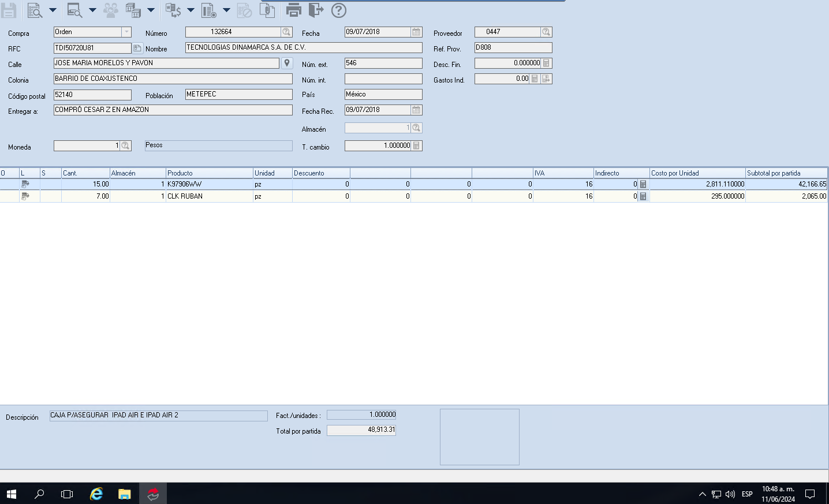Expand the arrow beside currency conversion icon
The width and height of the screenshot is (829, 504).
(191, 10)
